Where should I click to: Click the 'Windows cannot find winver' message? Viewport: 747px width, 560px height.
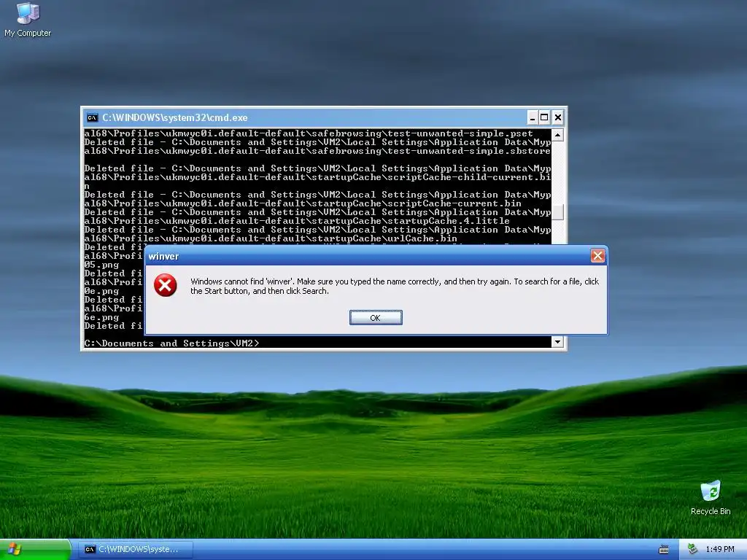[395, 286]
